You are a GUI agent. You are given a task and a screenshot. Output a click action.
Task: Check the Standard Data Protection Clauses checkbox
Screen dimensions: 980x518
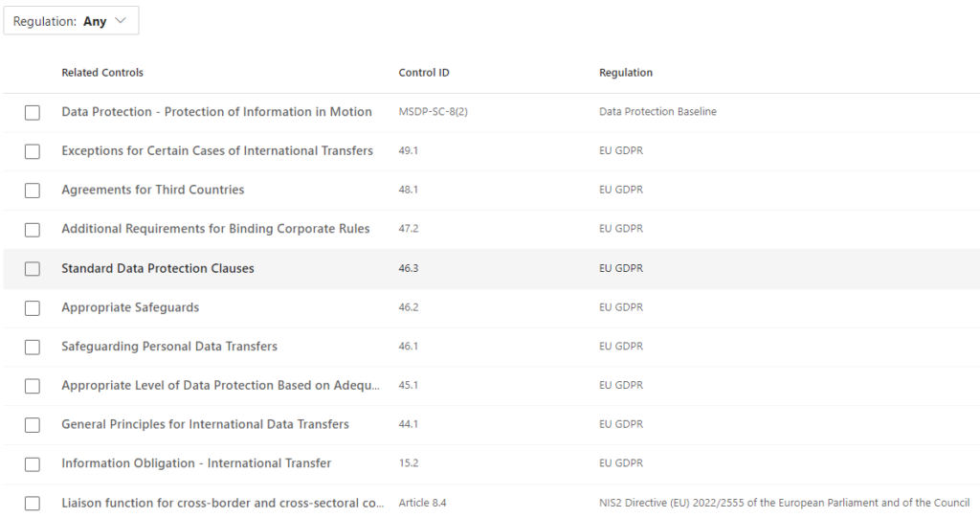(x=33, y=269)
